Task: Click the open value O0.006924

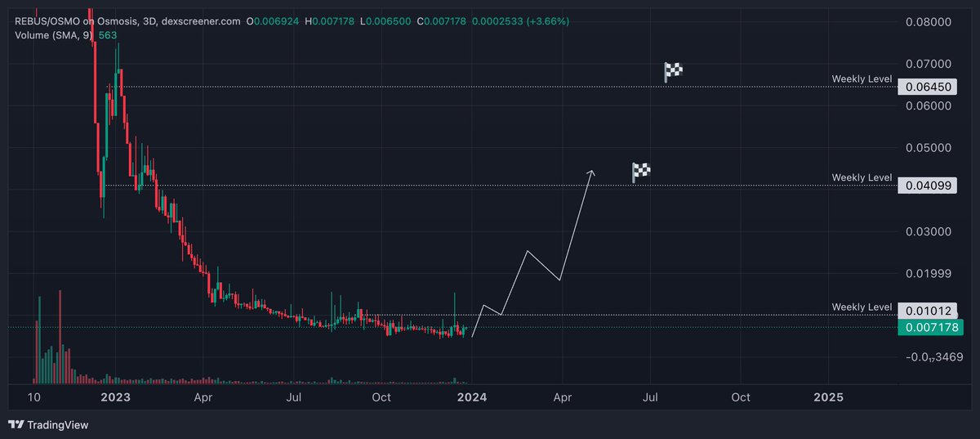Action: pyautogui.click(x=274, y=20)
